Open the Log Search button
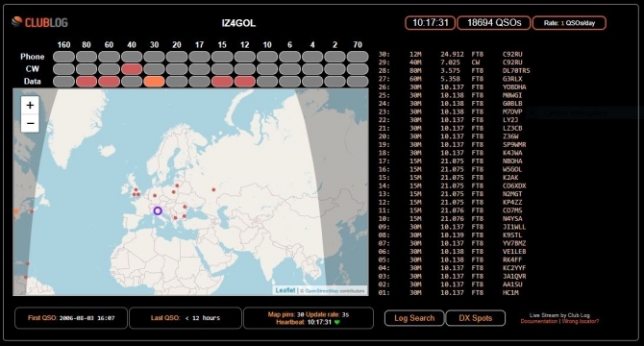 [414, 318]
